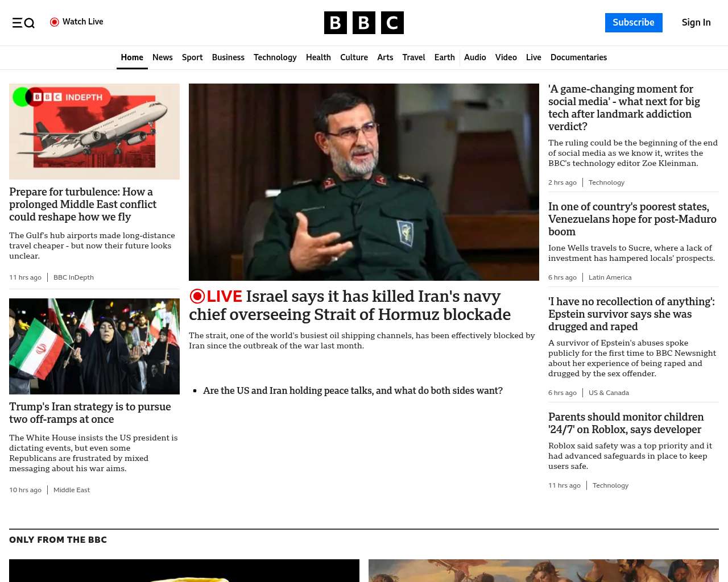Select Earth in the navigation bar
This screenshot has width=728, height=582.
click(x=444, y=57)
